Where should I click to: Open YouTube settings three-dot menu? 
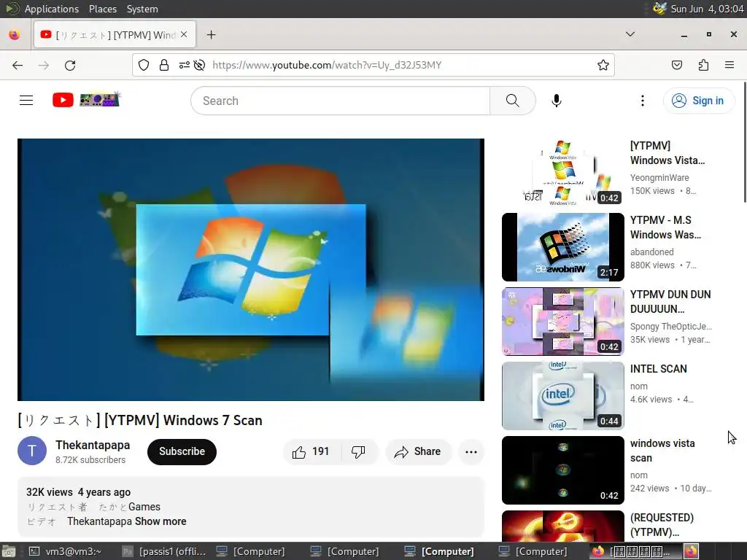click(642, 101)
